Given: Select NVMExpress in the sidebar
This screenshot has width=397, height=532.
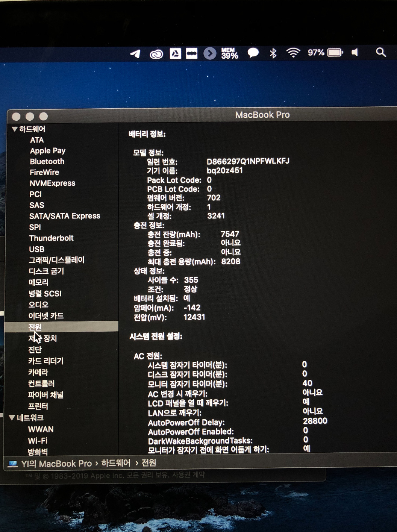Looking at the screenshot, I should point(52,183).
